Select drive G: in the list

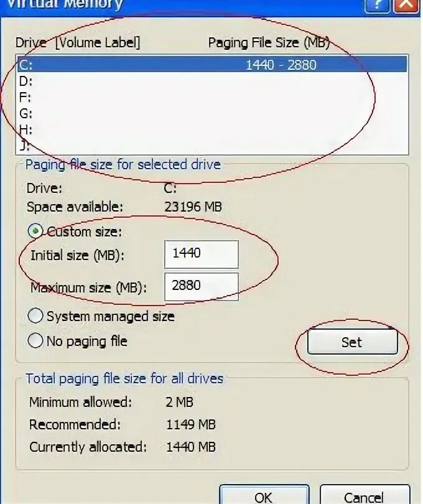(212, 113)
